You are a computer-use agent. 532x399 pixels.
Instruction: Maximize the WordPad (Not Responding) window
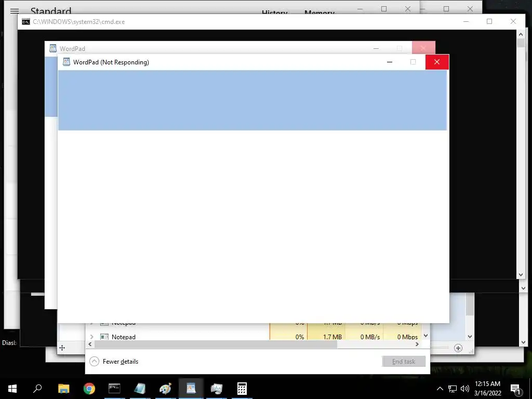click(413, 62)
